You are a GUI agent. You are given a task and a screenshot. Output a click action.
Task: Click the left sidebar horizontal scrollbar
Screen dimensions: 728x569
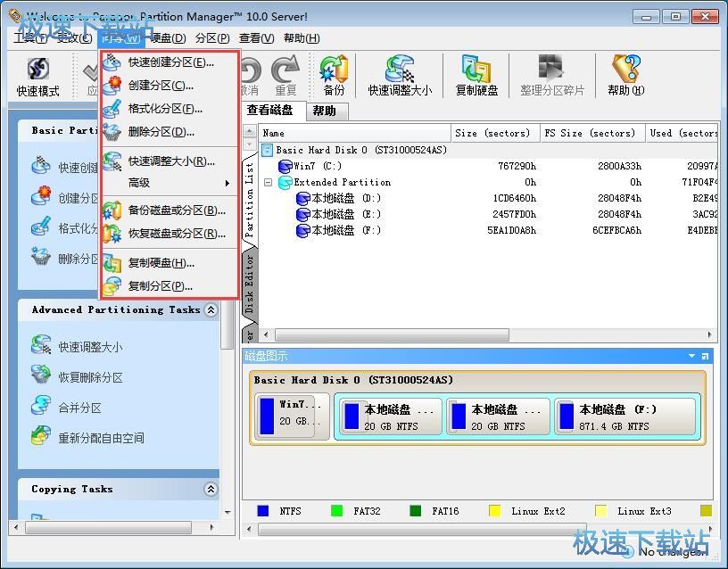tap(108, 528)
